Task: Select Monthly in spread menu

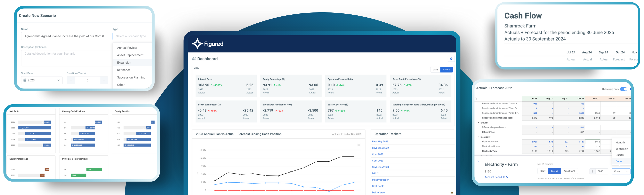Action: (620, 143)
